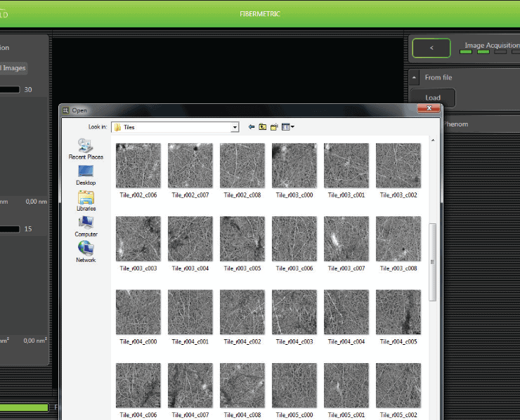Select thumbnail Tile_r004_c005
Image resolution: width=520 pixels, height=420 pixels.
tap(398, 312)
